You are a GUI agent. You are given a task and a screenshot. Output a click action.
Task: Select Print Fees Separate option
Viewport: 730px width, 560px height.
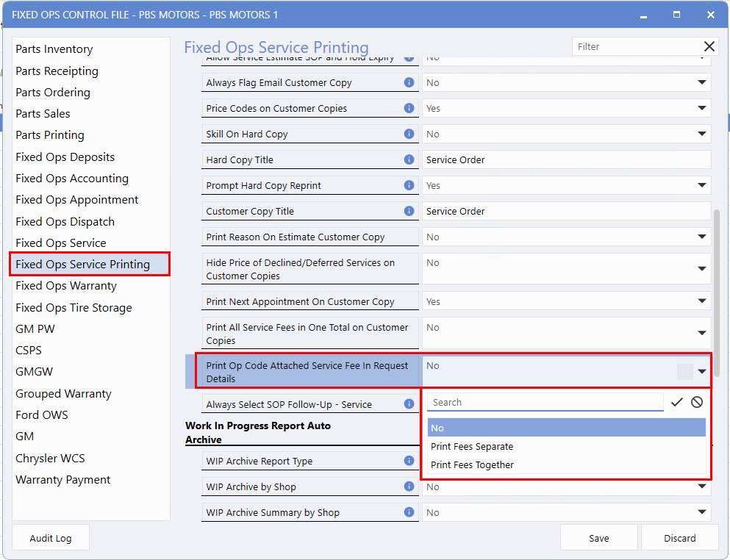point(472,446)
